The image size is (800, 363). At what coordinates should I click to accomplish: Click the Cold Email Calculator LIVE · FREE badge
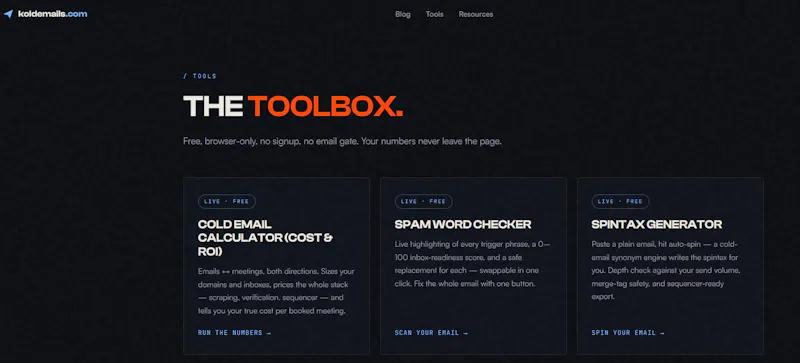227,201
